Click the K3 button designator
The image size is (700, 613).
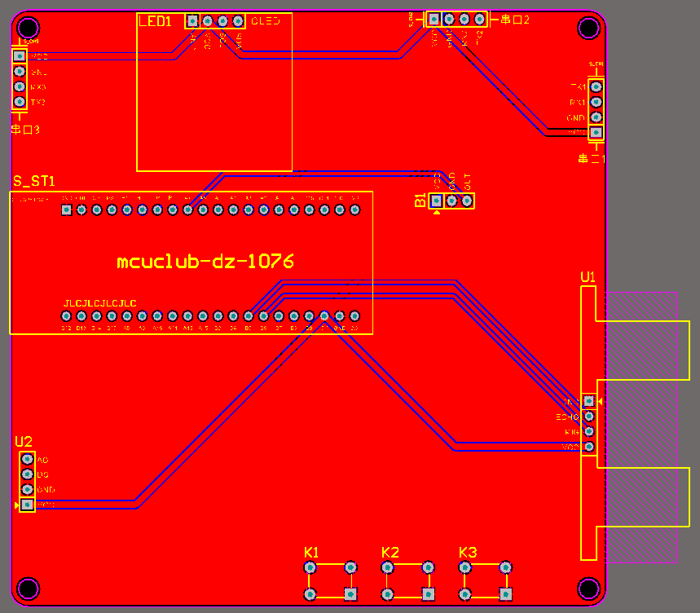coord(468,553)
